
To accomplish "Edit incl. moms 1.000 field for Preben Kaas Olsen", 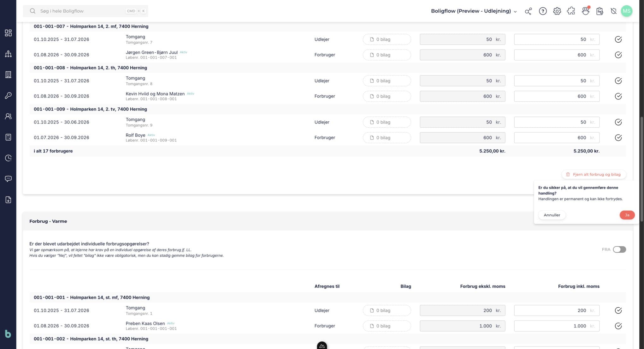I will pyautogui.click(x=557, y=326).
